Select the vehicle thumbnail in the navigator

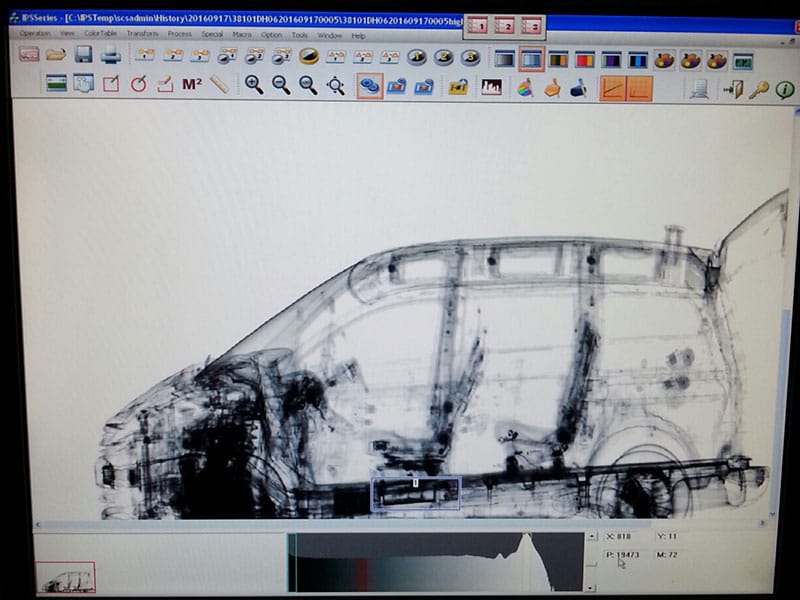tap(66, 577)
